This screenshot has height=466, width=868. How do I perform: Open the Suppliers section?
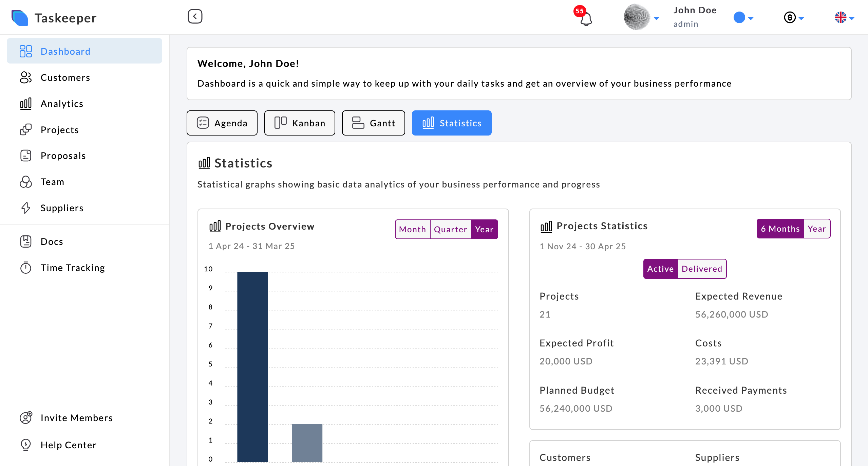[62, 208]
